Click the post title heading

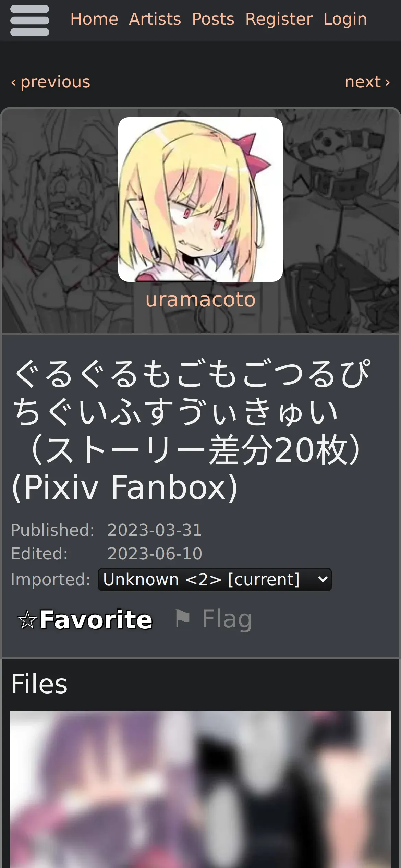click(192, 430)
